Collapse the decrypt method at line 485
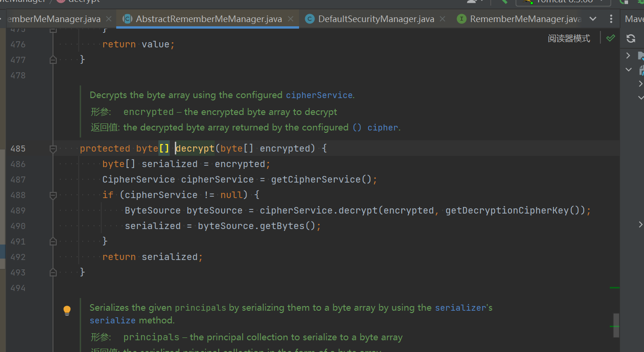The height and width of the screenshot is (352, 644). [53, 149]
